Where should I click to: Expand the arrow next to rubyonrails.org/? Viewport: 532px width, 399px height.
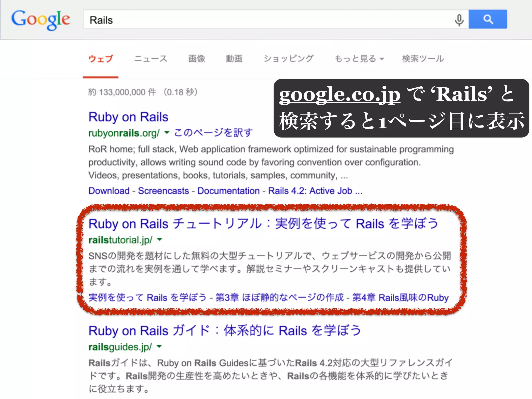click(x=167, y=133)
